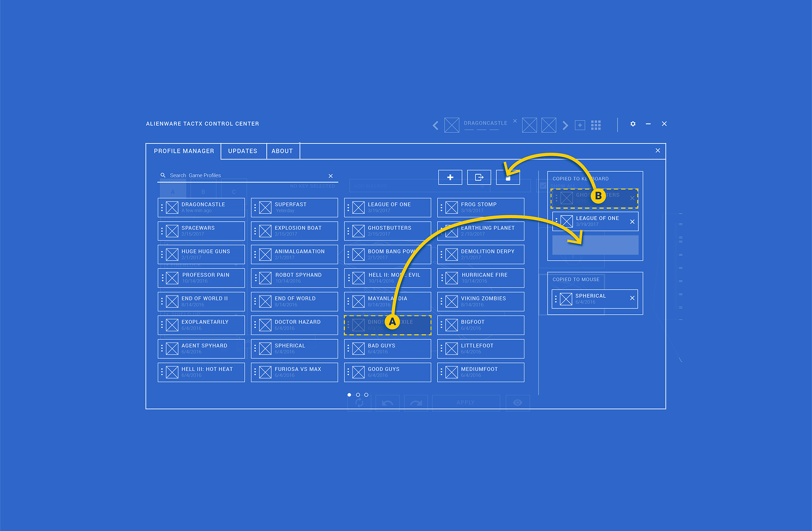Select the Viking Zombies profile card
Image resolution: width=812 pixels, height=531 pixels.
[x=481, y=302]
